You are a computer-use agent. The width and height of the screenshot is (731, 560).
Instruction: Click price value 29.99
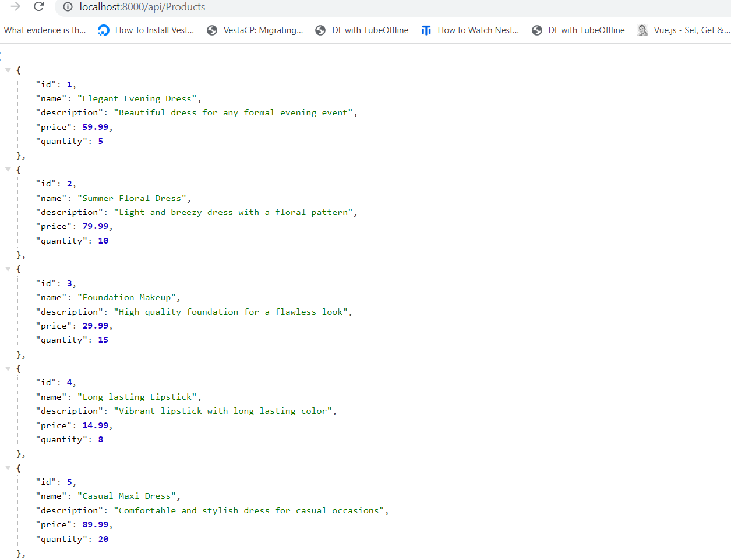tap(96, 326)
